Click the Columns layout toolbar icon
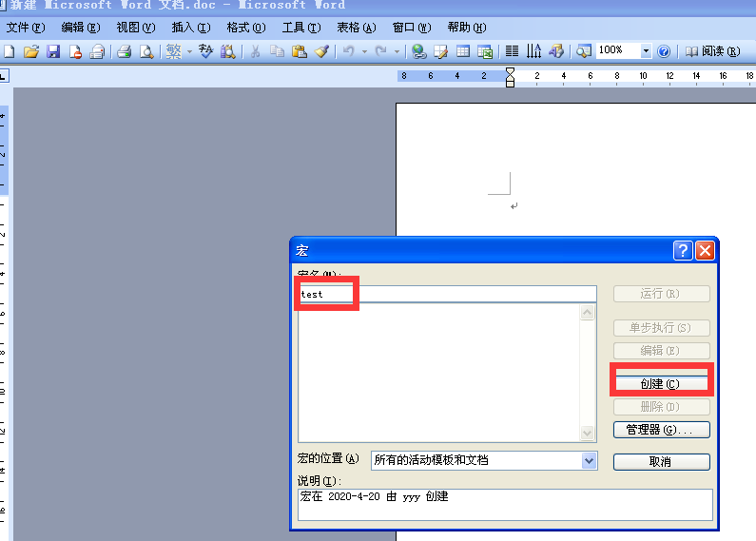Image resolution: width=756 pixels, height=541 pixels. (x=512, y=51)
